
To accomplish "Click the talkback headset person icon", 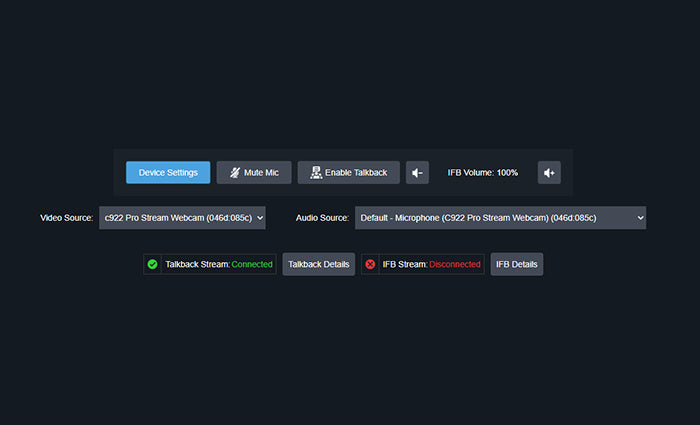I will pyautogui.click(x=316, y=173).
